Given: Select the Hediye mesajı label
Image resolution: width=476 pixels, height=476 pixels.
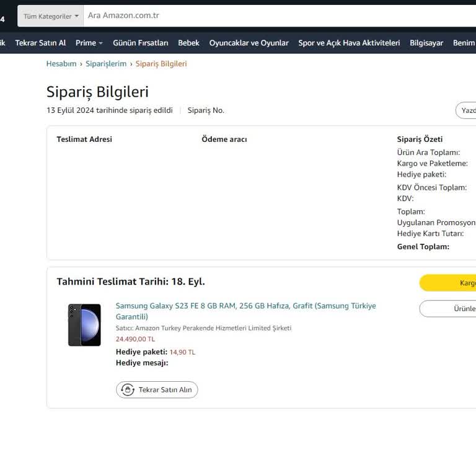Looking at the screenshot, I should click(142, 363).
